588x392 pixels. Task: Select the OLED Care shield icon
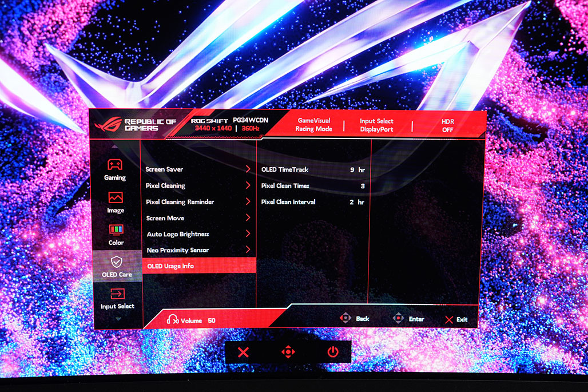click(116, 262)
